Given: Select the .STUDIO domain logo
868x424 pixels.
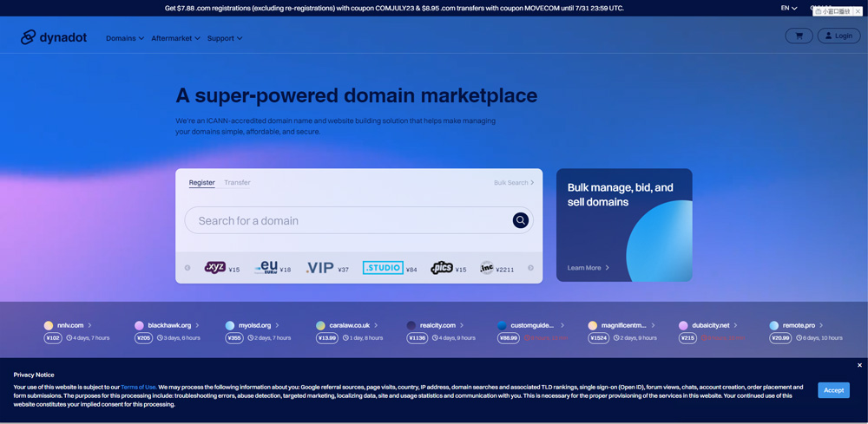Looking at the screenshot, I should tap(383, 268).
